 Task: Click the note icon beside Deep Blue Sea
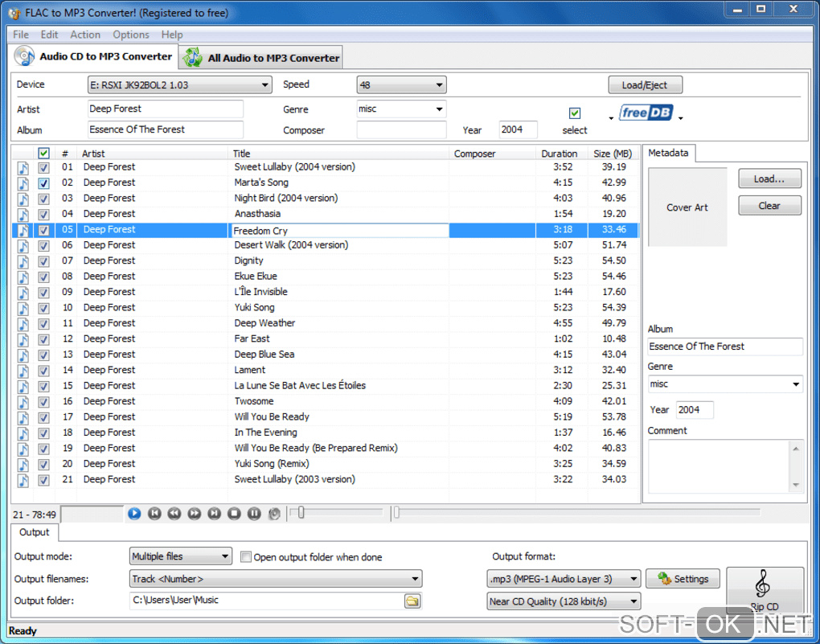click(23, 355)
